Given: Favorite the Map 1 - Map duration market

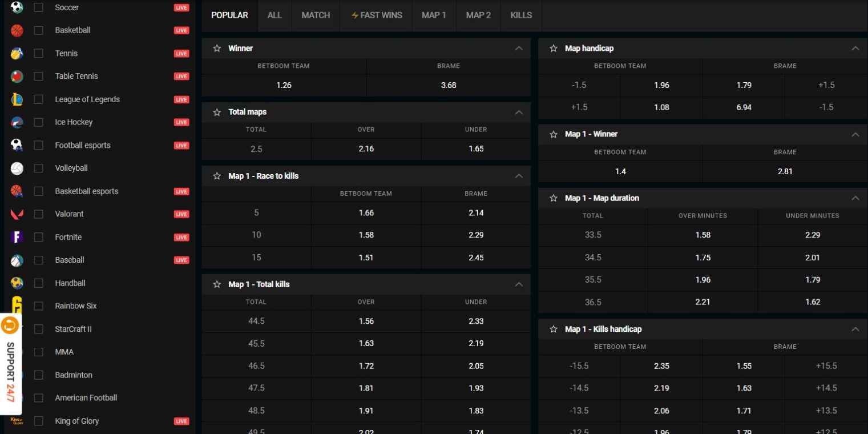Looking at the screenshot, I should (x=553, y=198).
